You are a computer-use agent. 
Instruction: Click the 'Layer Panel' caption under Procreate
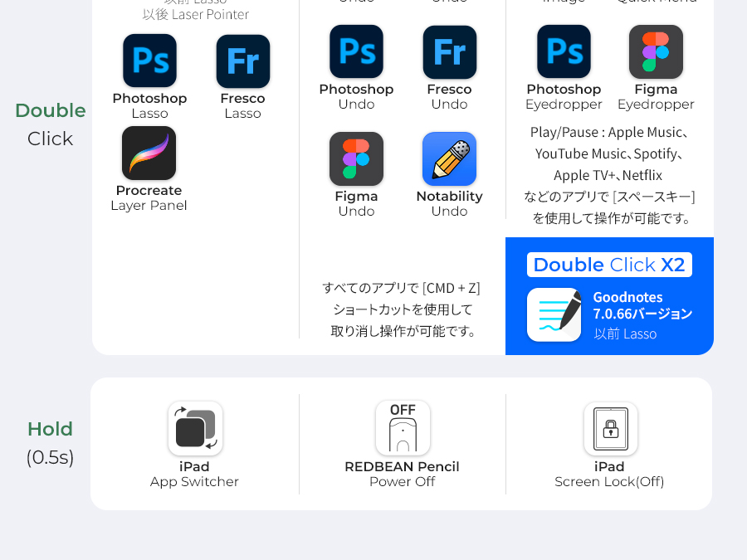(149, 205)
